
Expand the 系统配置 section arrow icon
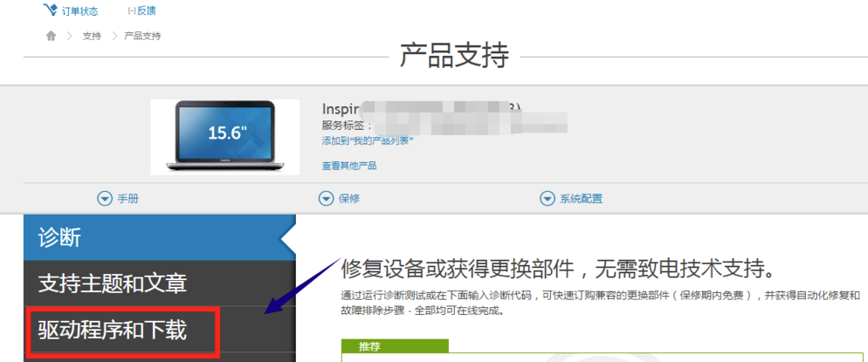pos(548,199)
